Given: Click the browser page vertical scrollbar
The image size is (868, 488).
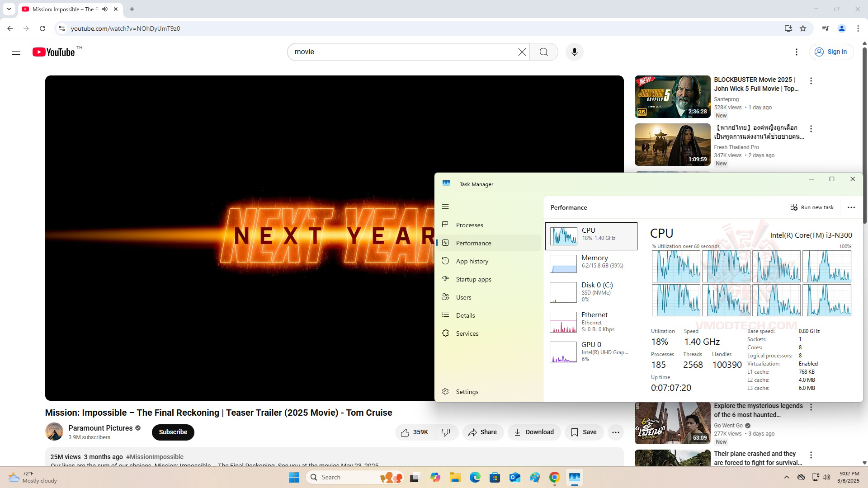Looking at the screenshot, I should 864,136.
